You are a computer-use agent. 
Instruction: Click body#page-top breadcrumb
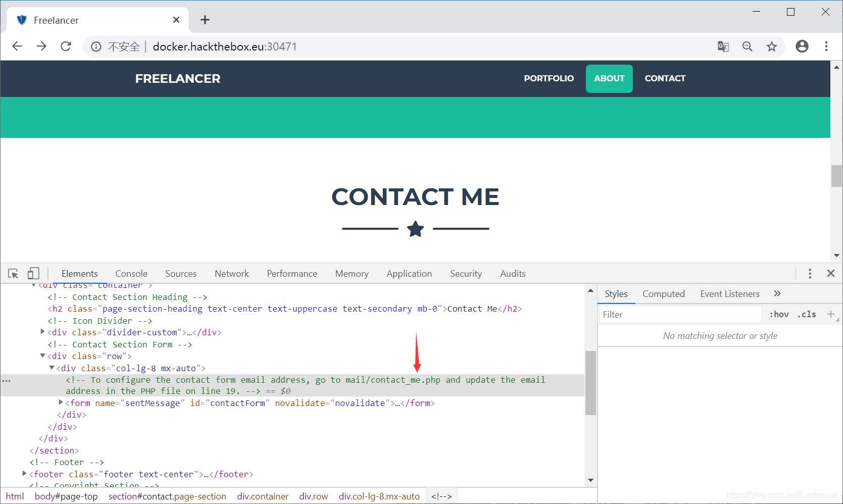66,496
